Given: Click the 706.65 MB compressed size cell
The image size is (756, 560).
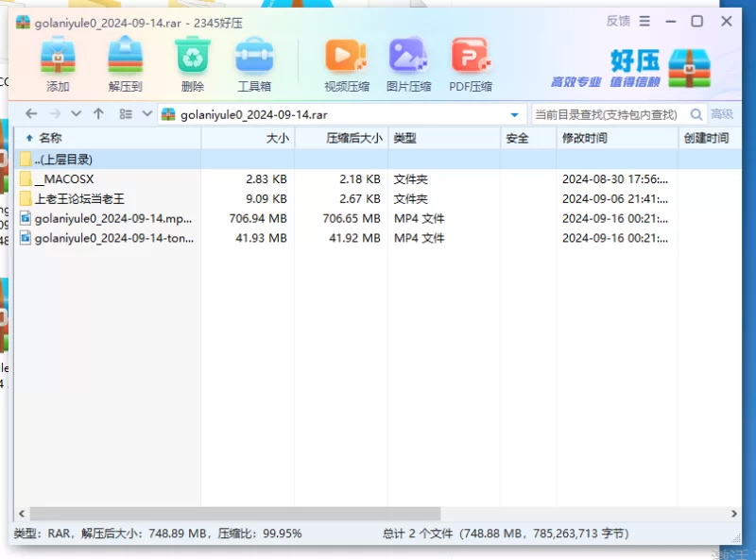Looking at the screenshot, I should pyautogui.click(x=352, y=219).
